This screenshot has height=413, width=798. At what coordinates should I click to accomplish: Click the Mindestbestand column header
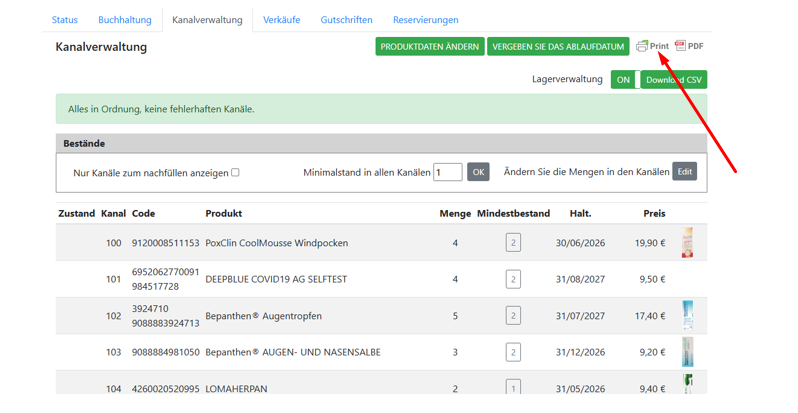[x=513, y=214]
